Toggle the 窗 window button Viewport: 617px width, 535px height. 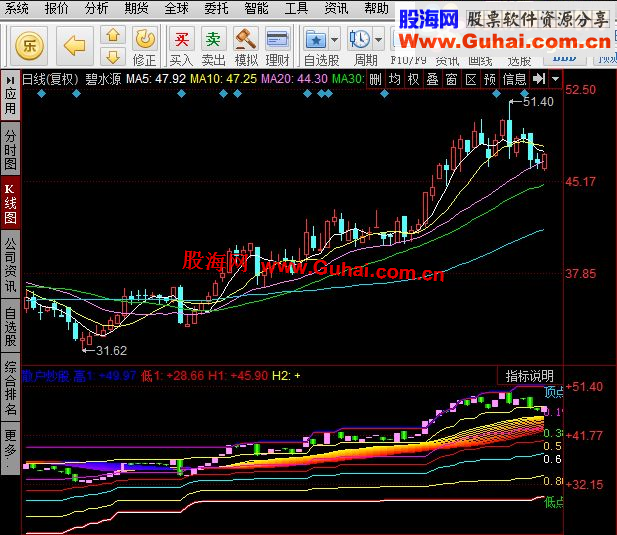pyautogui.click(x=451, y=79)
